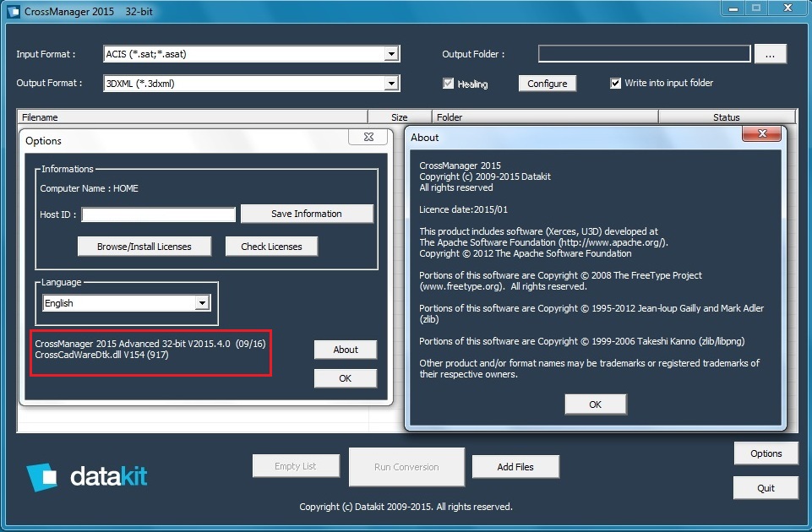The height and width of the screenshot is (532, 812).
Task: Sort by Filename column header
Action: tap(192, 117)
